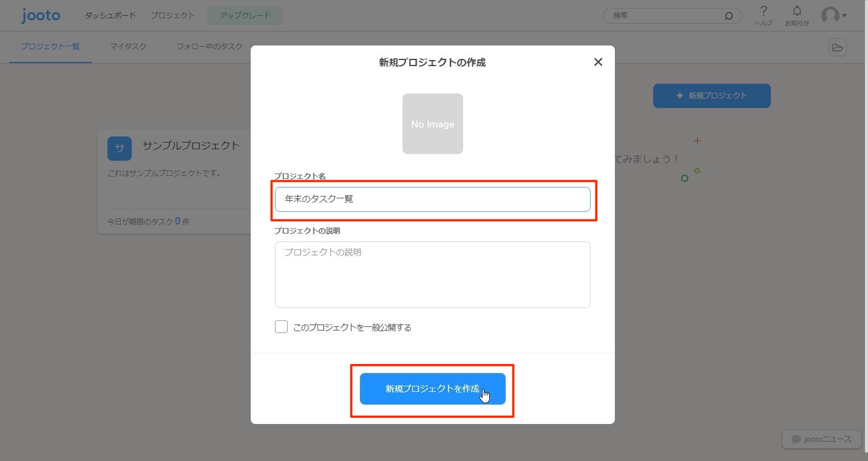
Task: Open the notifications bell icon
Action: (x=797, y=12)
